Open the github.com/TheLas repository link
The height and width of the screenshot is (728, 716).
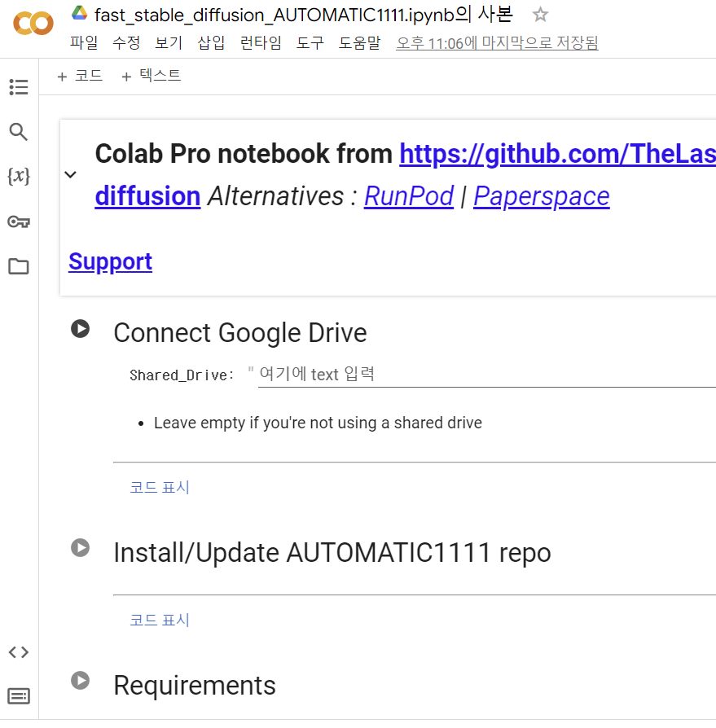click(557, 154)
